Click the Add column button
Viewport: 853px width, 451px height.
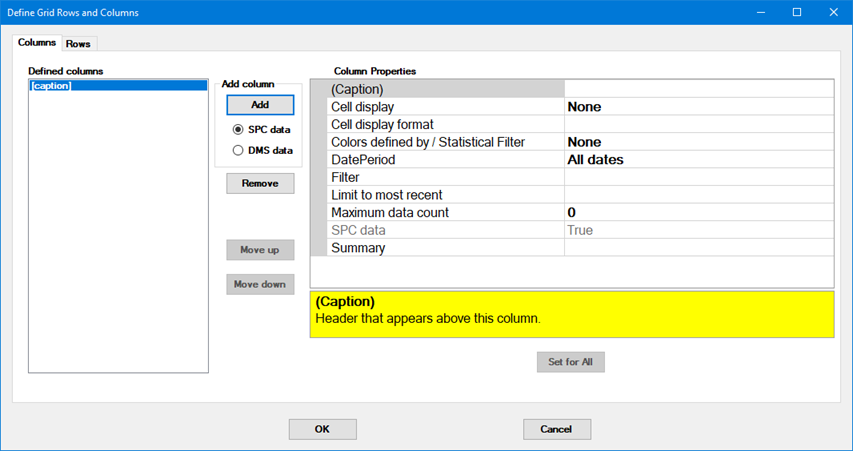pos(260,105)
